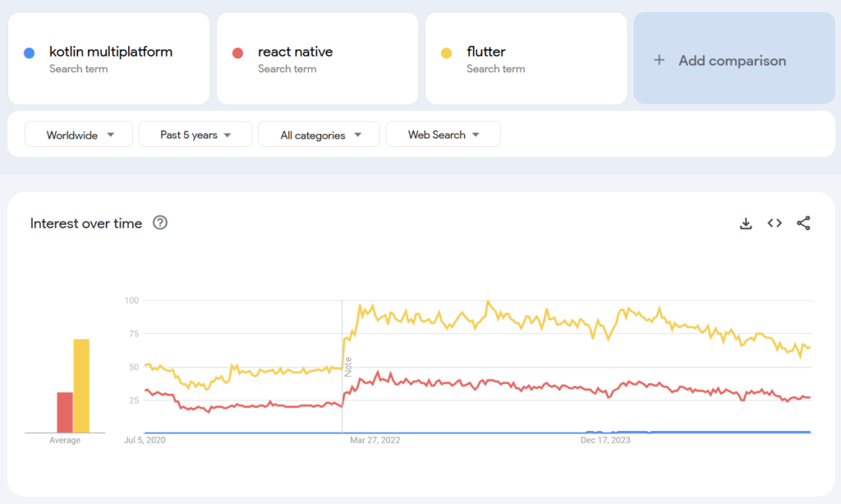Click the Interest over time heading
841x504 pixels.
tap(85, 223)
